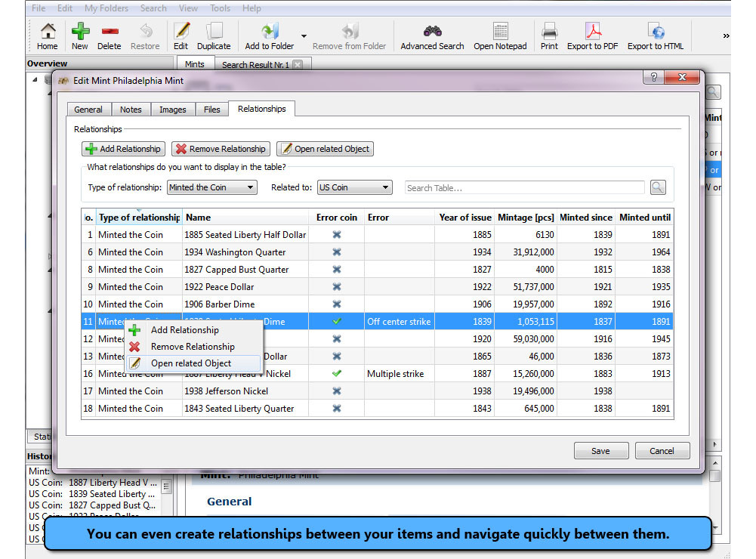Click the Open related Object button

pyautogui.click(x=325, y=149)
